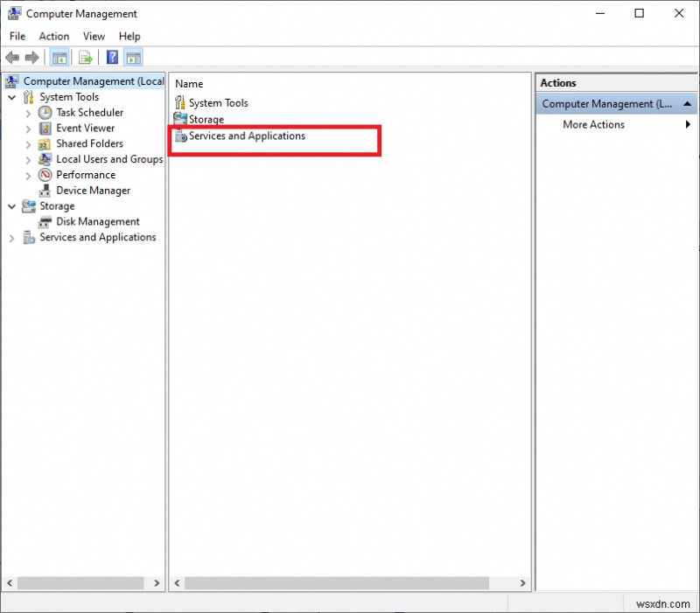
Task: Select Services and Applications in the Name list
Action: pos(248,136)
